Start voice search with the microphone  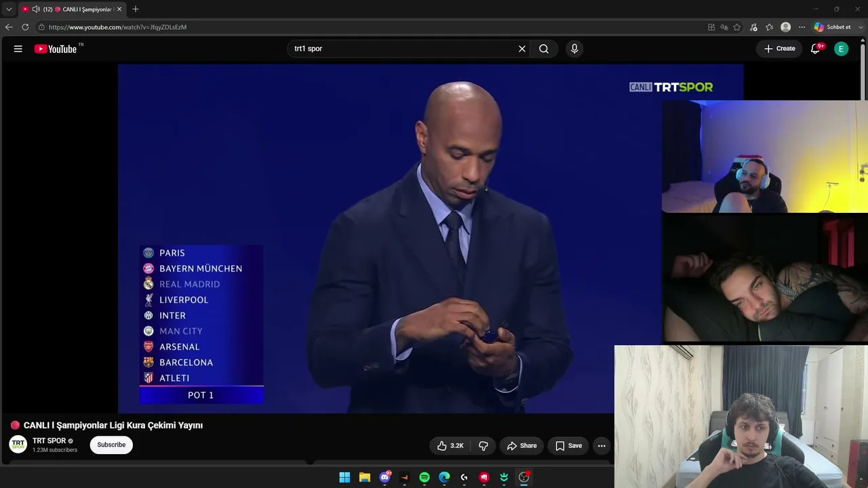coord(574,49)
